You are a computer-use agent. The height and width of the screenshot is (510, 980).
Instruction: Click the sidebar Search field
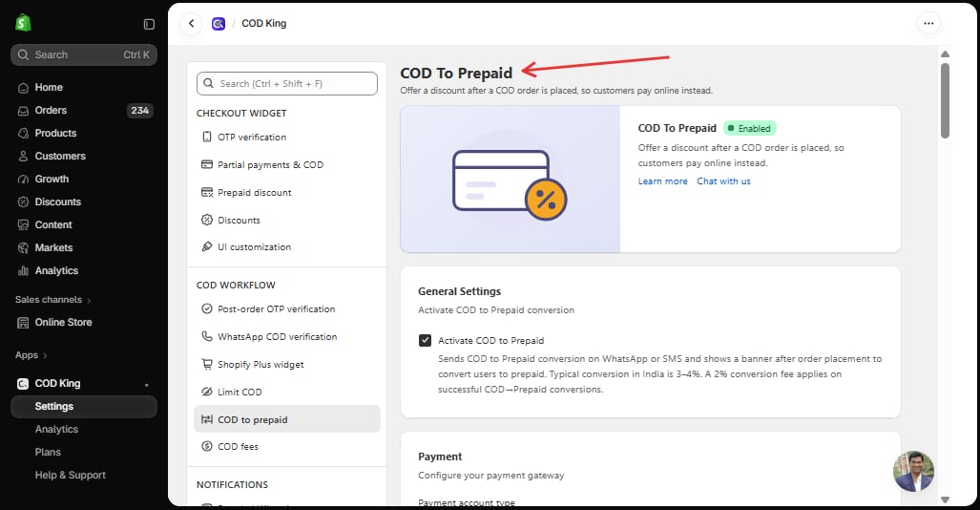(84, 55)
